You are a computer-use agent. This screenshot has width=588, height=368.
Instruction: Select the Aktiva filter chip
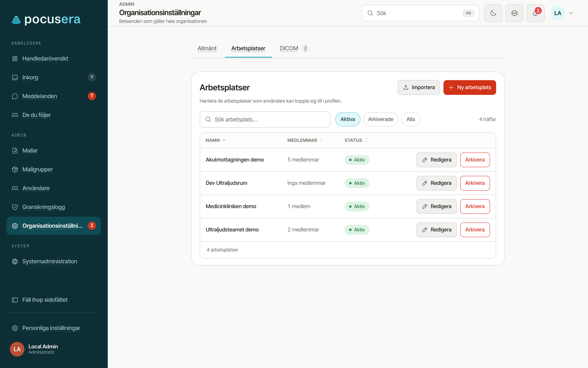(x=348, y=119)
